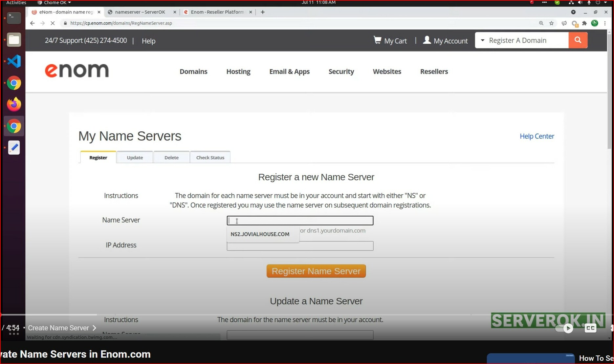Open Chome OK app menu in top bar
The height and width of the screenshot is (364, 614).
(x=54, y=3)
